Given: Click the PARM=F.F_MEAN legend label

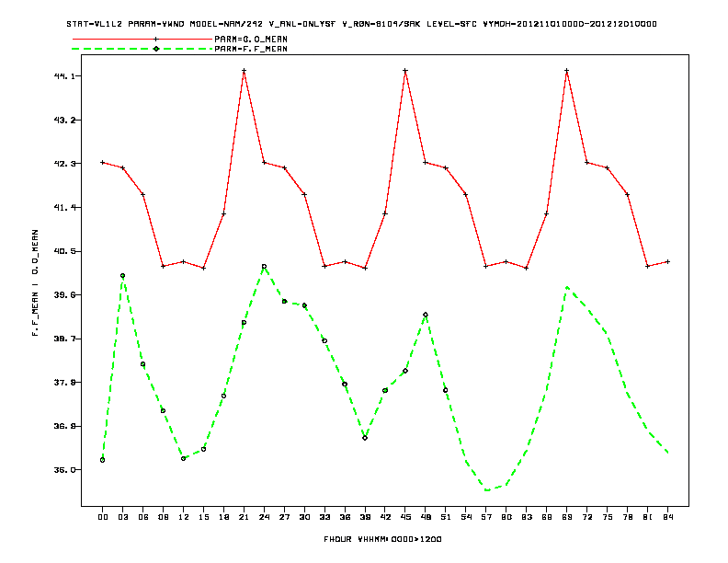Looking at the screenshot, I should [x=251, y=49].
